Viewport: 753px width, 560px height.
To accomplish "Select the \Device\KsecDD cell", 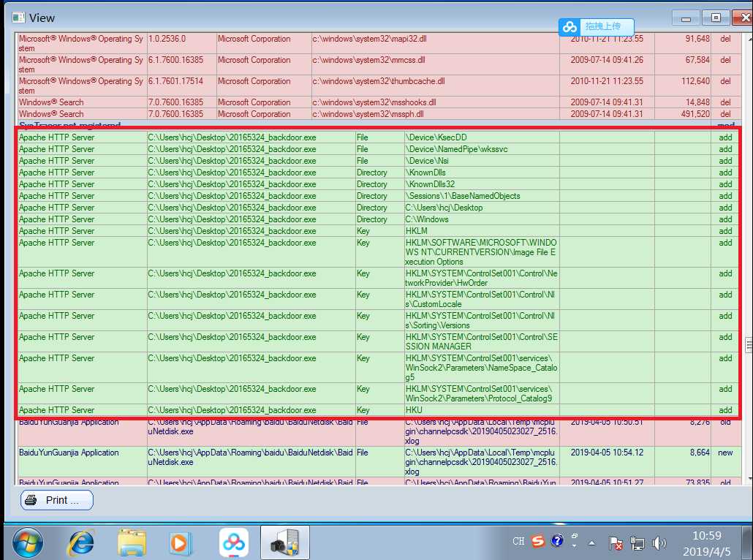I will 482,137.
